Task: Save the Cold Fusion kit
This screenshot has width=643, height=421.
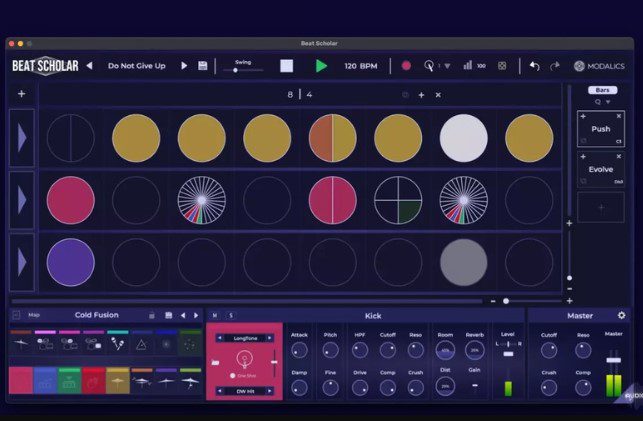Action: (x=168, y=315)
